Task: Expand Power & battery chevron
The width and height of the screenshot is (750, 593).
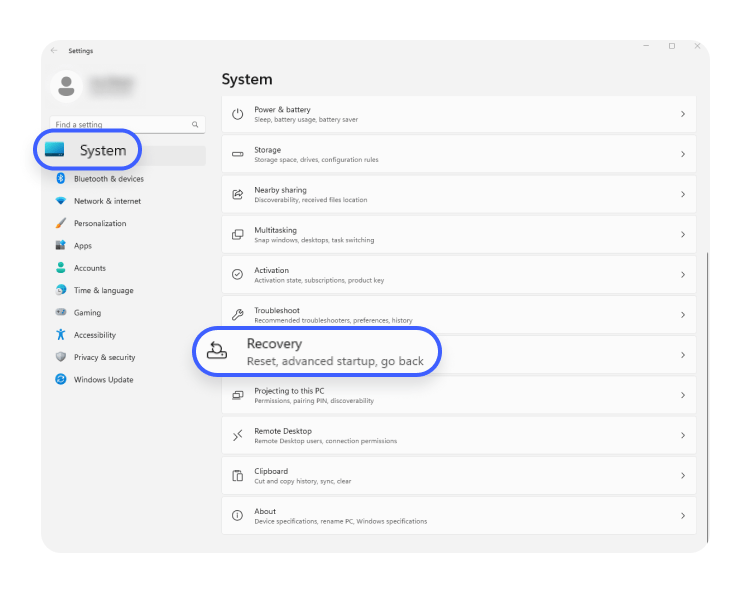Action: (683, 114)
